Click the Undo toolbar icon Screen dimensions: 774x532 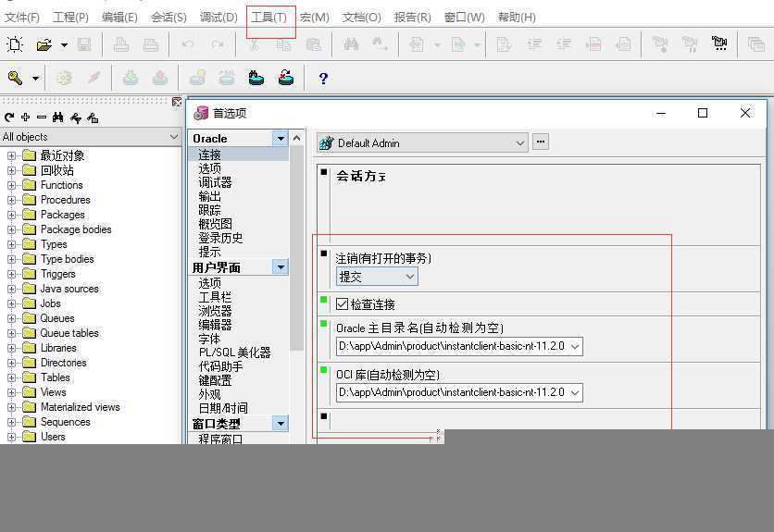[188, 45]
